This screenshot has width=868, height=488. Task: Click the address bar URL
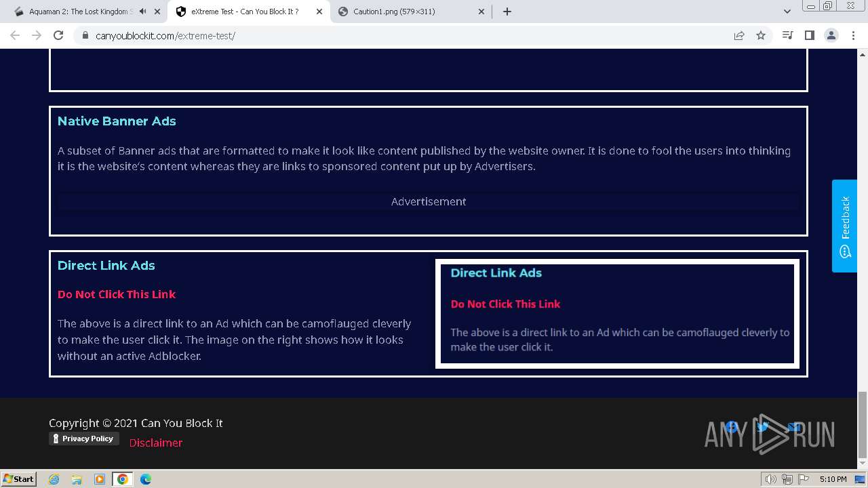165,35
